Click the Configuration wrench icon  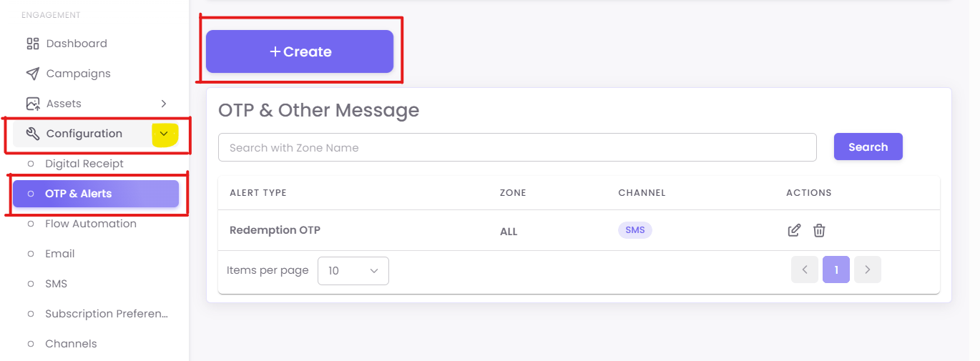click(32, 134)
